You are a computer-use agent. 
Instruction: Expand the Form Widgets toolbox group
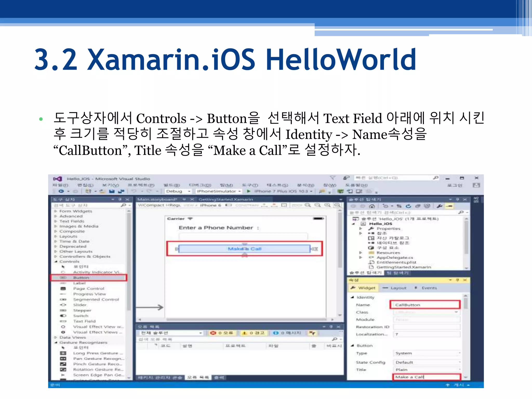(x=56, y=211)
